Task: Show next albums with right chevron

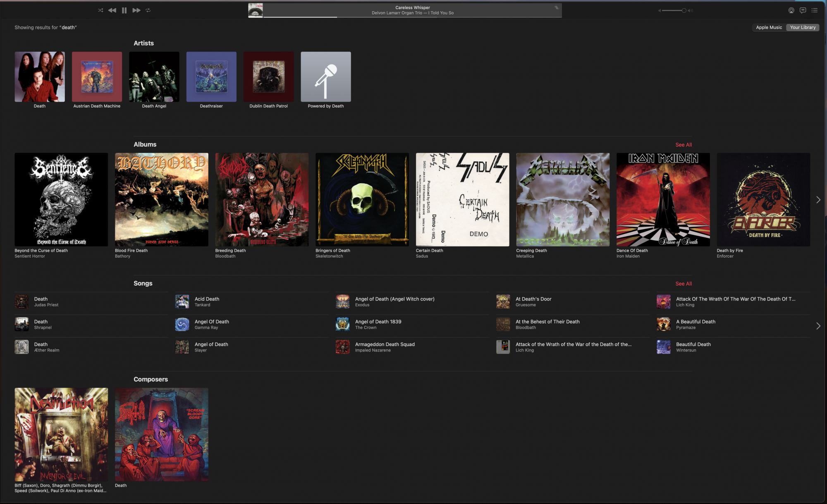Action: point(818,200)
